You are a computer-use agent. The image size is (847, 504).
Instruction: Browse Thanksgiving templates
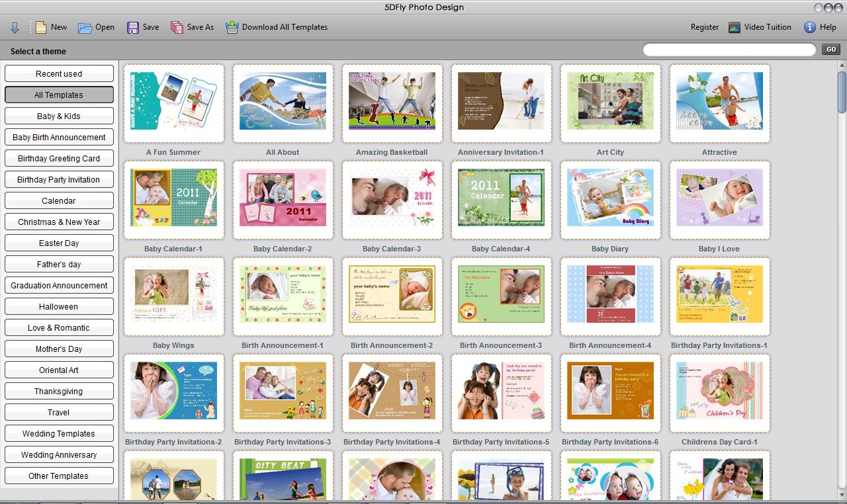[59, 392]
